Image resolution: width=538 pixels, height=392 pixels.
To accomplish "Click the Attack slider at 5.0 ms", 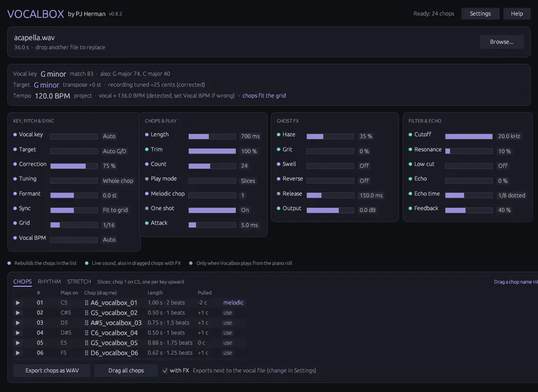I will tap(212, 225).
